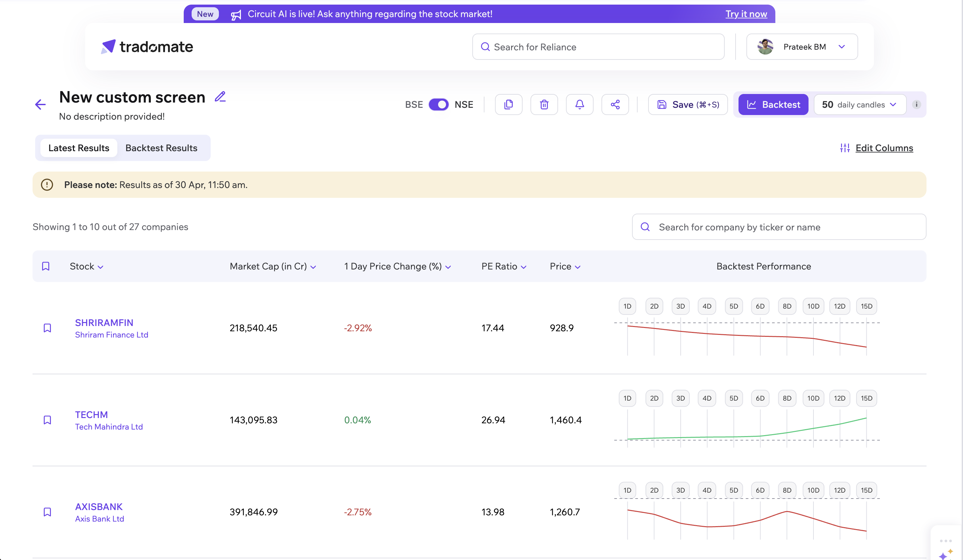This screenshot has width=963, height=560.
Task: Sort by 1 Day Price Change column
Action: (x=397, y=266)
